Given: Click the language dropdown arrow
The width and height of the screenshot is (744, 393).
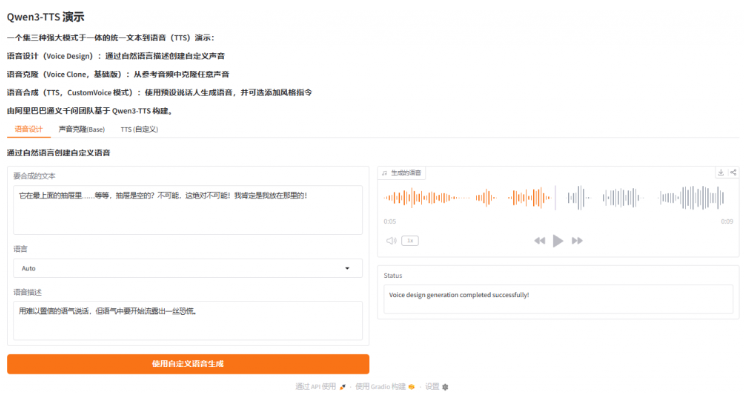Looking at the screenshot, I should pos(347,268).
